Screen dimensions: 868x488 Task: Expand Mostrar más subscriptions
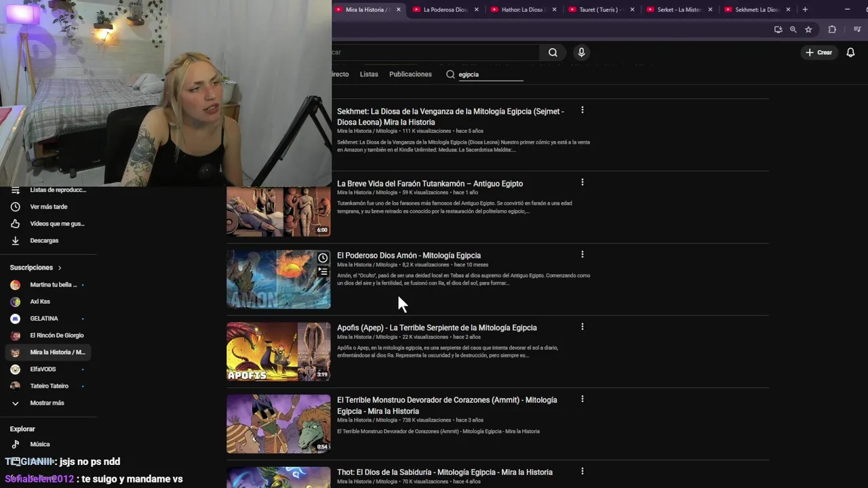tap(48, 403)
